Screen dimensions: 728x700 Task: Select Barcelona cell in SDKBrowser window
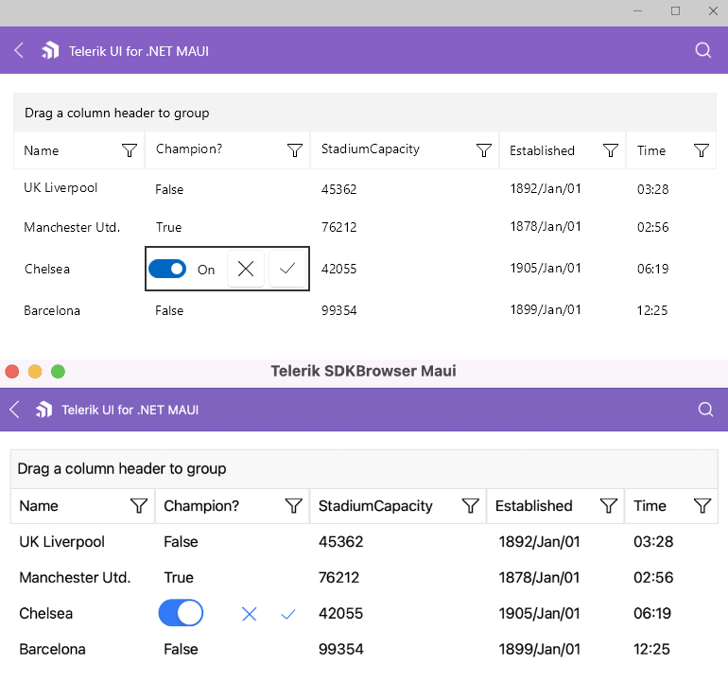tap(52, 649)
